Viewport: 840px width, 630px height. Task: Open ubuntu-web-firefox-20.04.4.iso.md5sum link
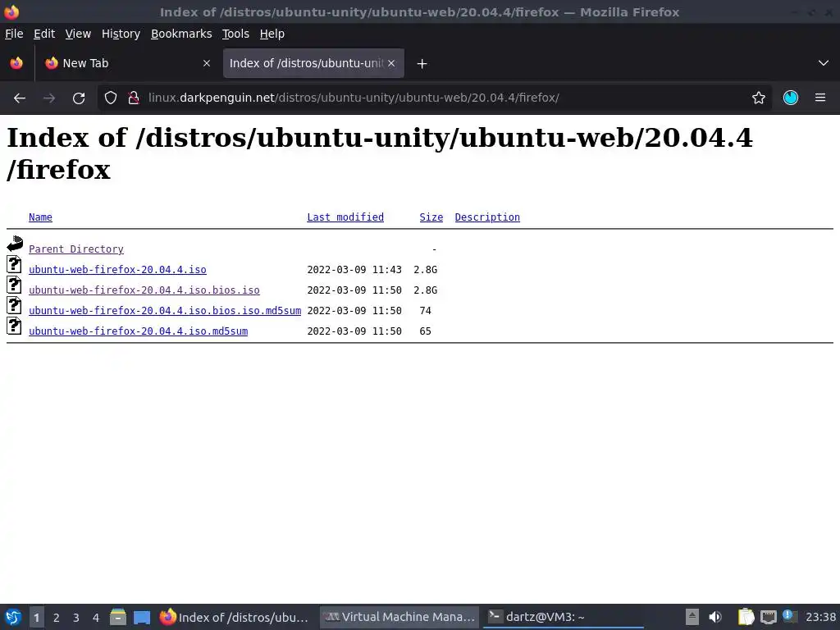(138, 331)
